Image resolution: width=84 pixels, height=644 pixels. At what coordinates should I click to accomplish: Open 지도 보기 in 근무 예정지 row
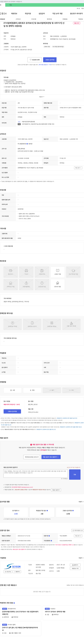78,168
